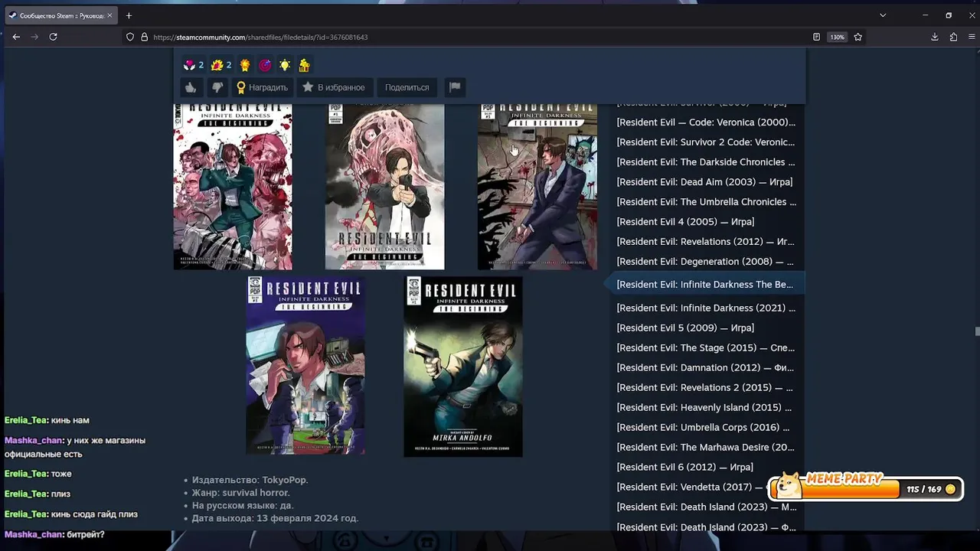980x551 pixels.
Task: Go to Heavenly Island (2015) entry
Action: point(704,407)
